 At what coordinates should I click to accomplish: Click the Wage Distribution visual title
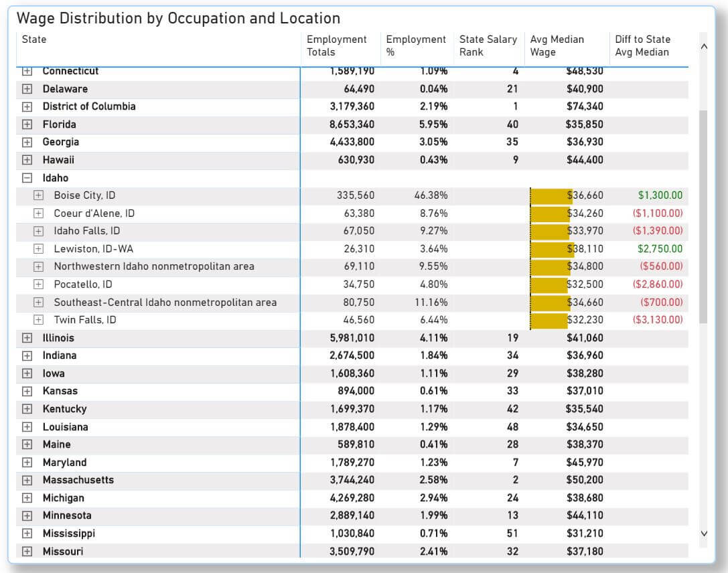click(x=178, y=18)
